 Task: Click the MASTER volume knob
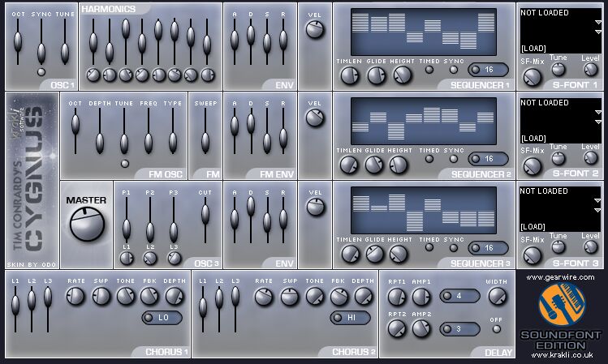(x=87, y=225)
